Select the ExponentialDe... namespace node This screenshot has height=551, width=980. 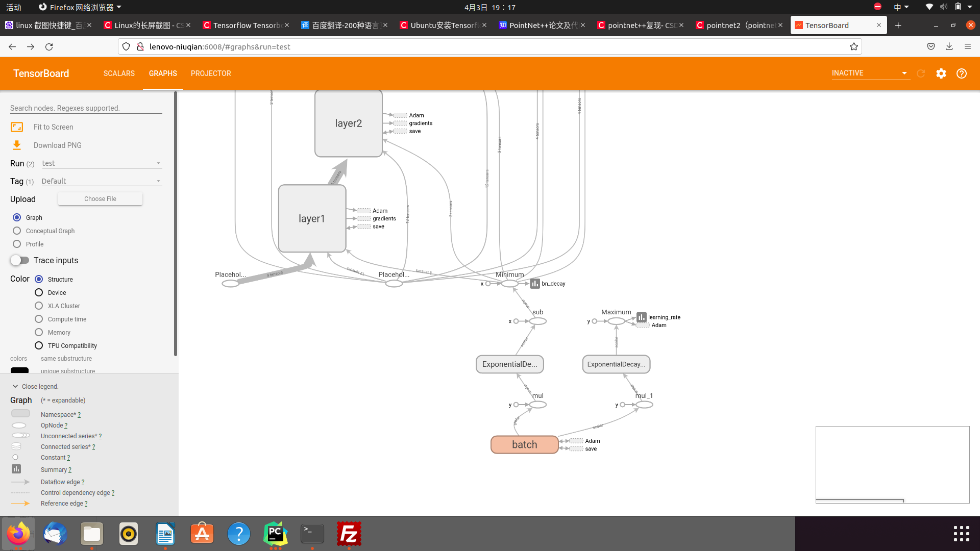point(510,364)
